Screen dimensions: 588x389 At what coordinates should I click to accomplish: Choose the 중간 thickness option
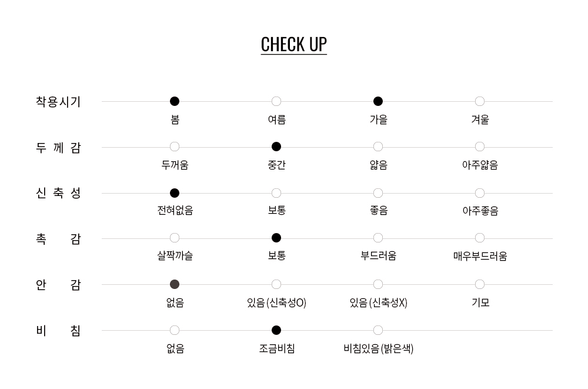pyautogui.click(x=276, y=147)
